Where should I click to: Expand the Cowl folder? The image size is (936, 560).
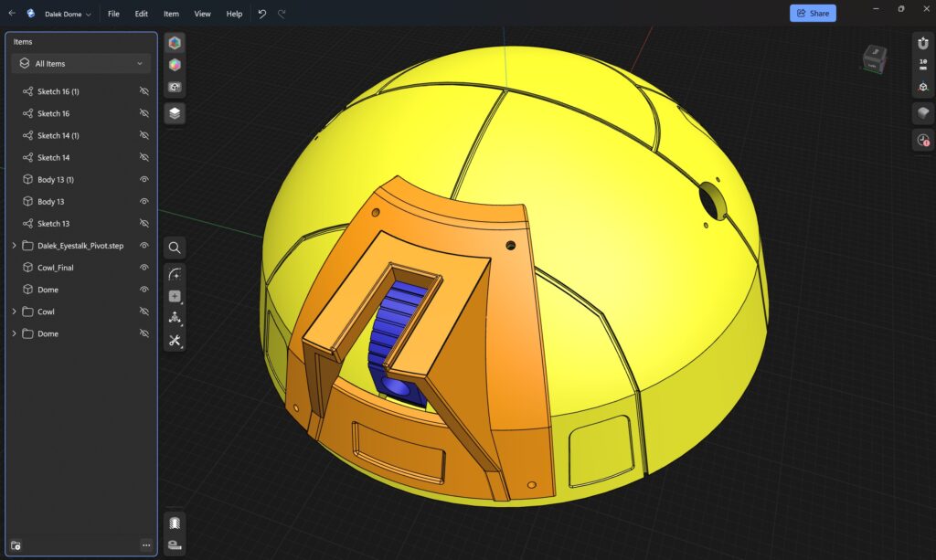click(x=14, y=312)
